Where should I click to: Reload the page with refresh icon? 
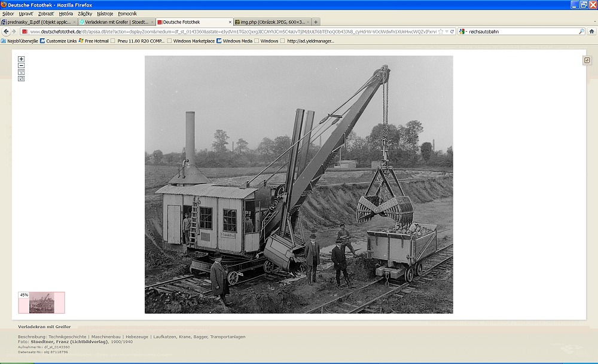pos(453,32)
